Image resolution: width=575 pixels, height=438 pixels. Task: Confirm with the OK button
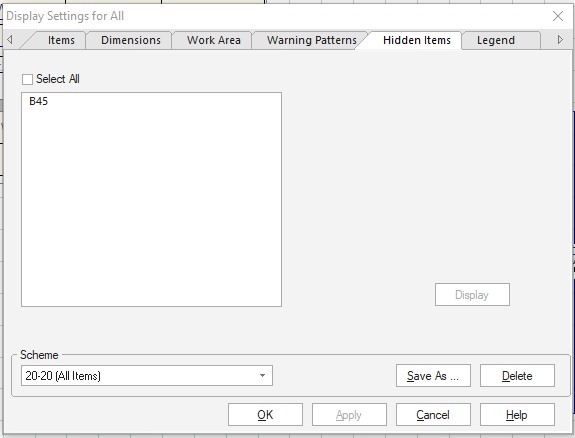(265, 415)
